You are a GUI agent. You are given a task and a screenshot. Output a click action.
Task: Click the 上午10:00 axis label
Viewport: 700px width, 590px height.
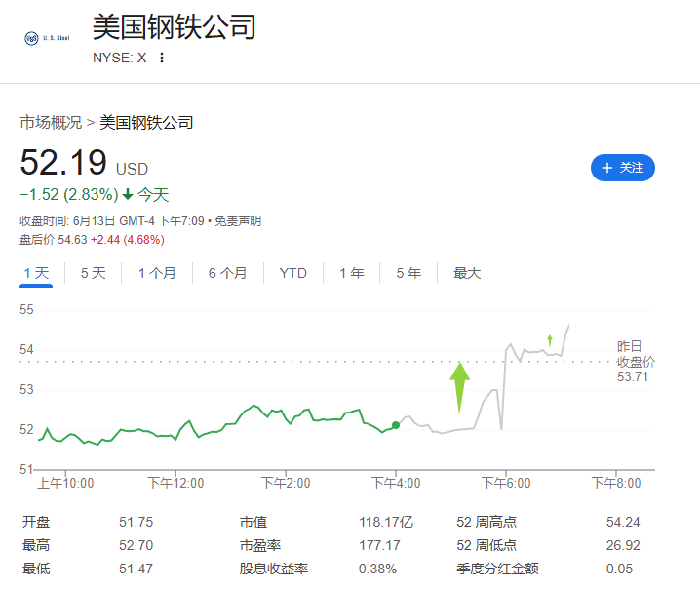click(x=65, y=483)
